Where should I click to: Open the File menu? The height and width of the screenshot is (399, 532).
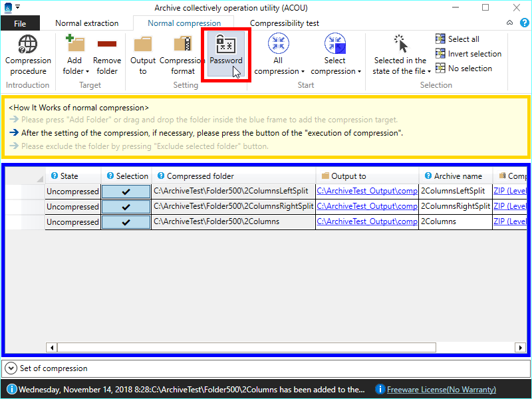[20, 23]
